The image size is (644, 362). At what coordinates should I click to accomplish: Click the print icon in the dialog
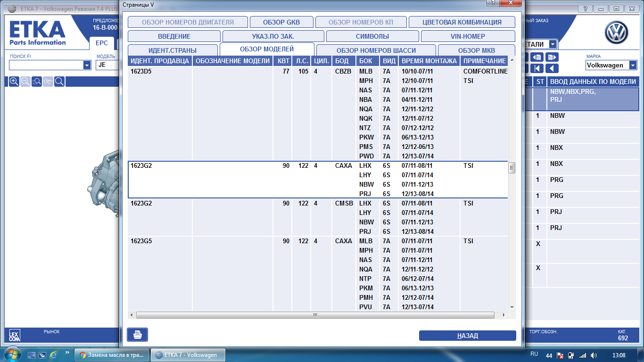137,335
